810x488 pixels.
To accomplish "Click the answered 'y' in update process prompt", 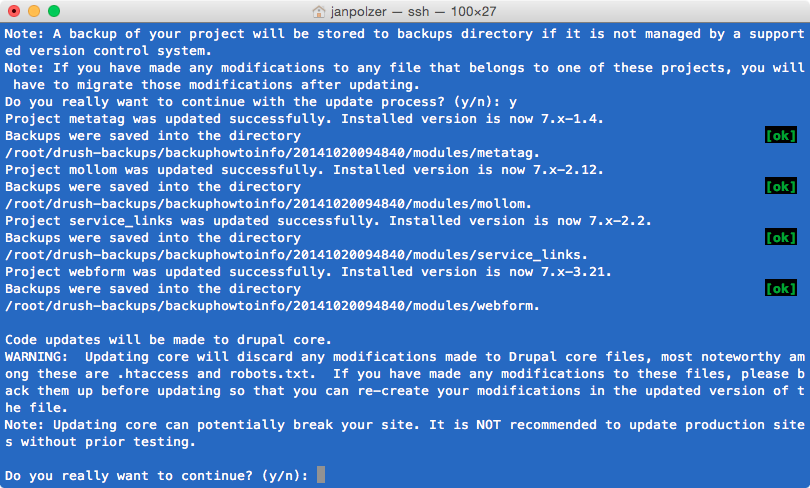I will [x=512, y=102].
